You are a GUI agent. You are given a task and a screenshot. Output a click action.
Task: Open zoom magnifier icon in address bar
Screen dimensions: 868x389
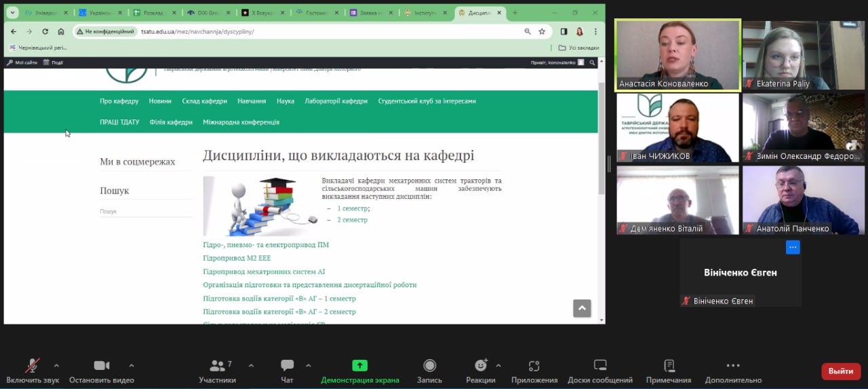pos(528,31)
